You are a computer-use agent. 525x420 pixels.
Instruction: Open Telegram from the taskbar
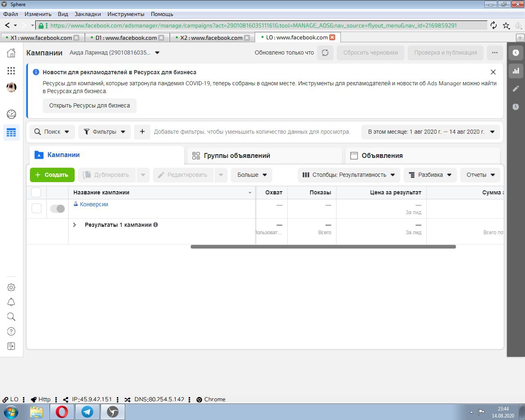(87, 411)
